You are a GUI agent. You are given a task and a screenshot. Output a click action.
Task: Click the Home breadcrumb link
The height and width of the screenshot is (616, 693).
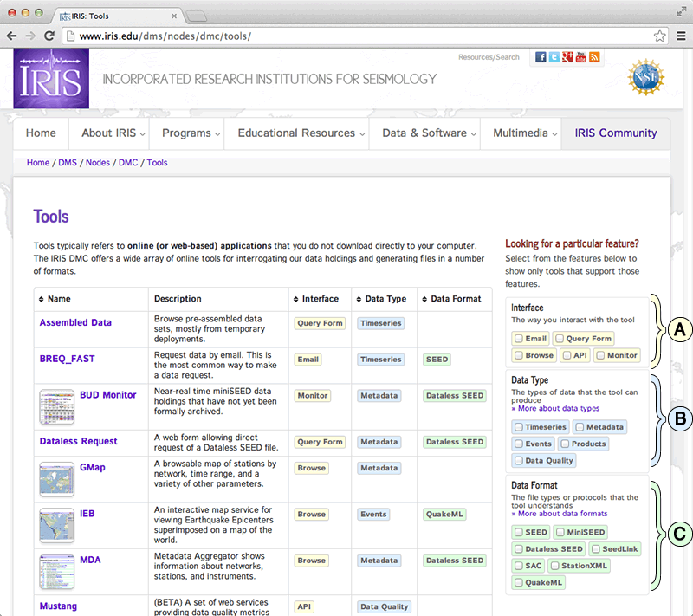(x=38, y=163)
